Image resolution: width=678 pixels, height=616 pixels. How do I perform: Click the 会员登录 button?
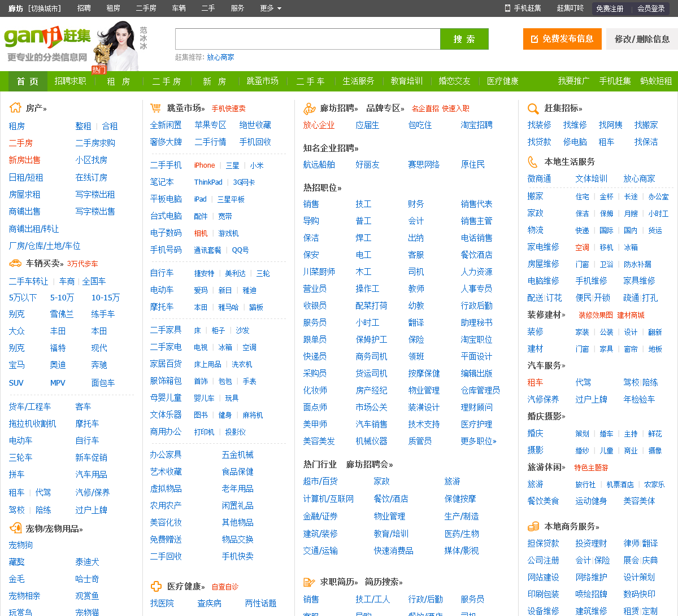click(651, 8)
